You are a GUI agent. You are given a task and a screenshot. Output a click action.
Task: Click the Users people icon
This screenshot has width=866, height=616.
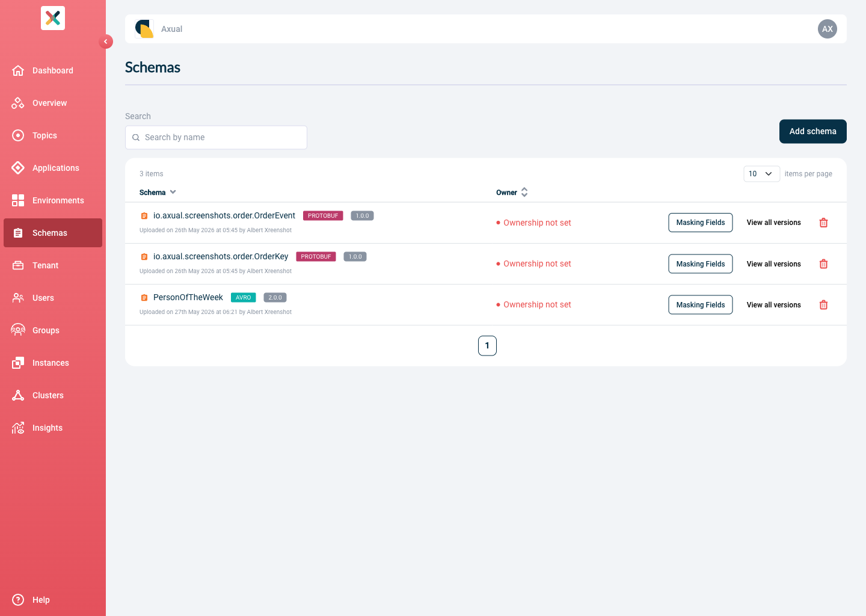pos(18,298)
